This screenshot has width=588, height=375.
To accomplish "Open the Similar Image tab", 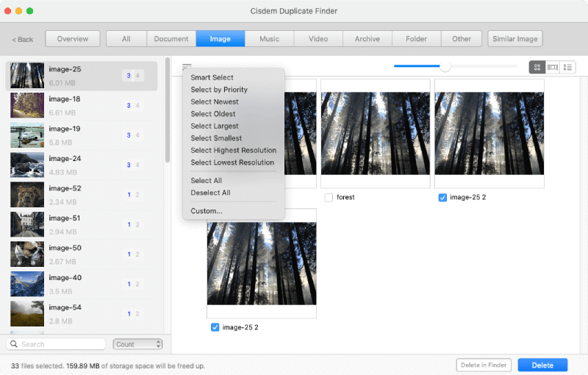I will click(514, 39).
